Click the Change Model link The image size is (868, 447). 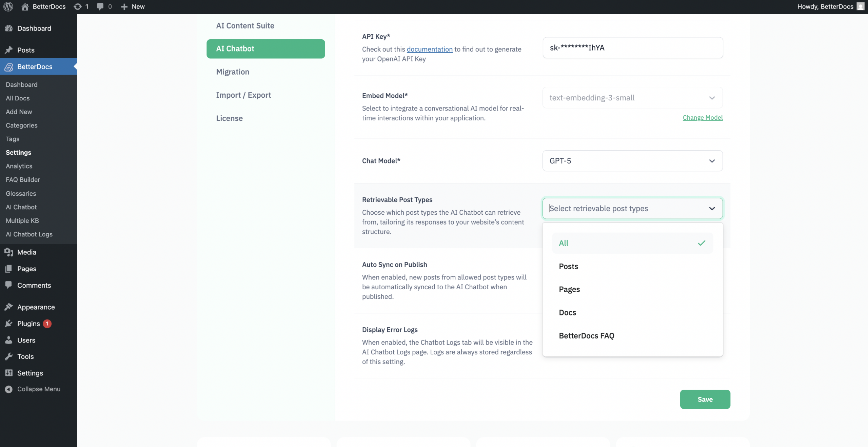click(x=703, y=117)
